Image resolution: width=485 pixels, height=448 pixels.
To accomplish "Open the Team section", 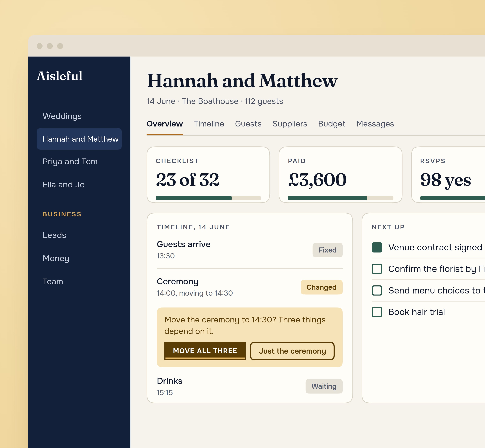I will (53, 281).
